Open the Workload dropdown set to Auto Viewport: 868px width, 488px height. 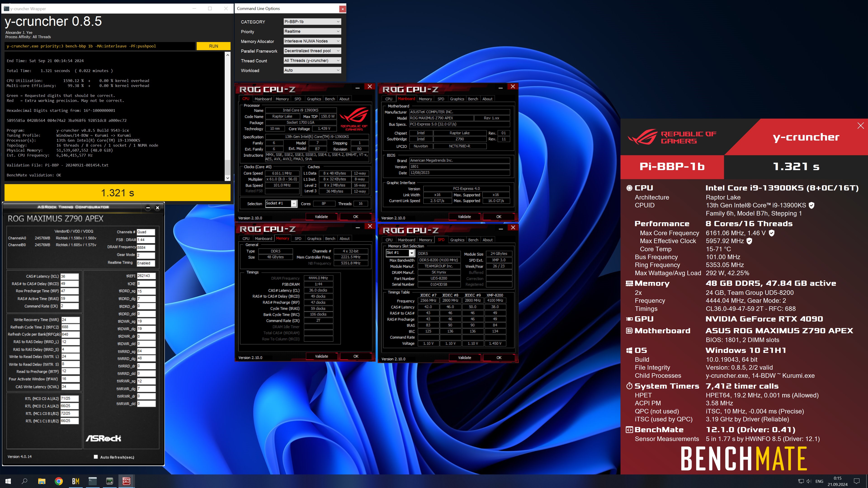[312, 70]
